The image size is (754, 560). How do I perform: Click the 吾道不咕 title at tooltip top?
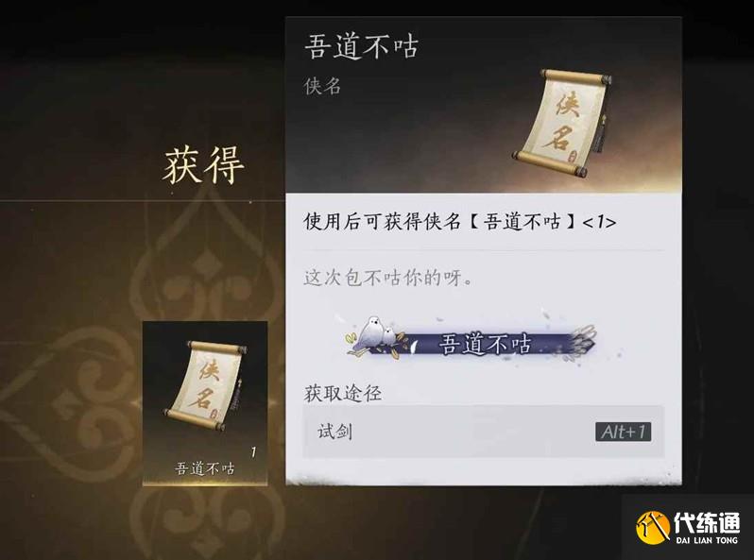361,46
